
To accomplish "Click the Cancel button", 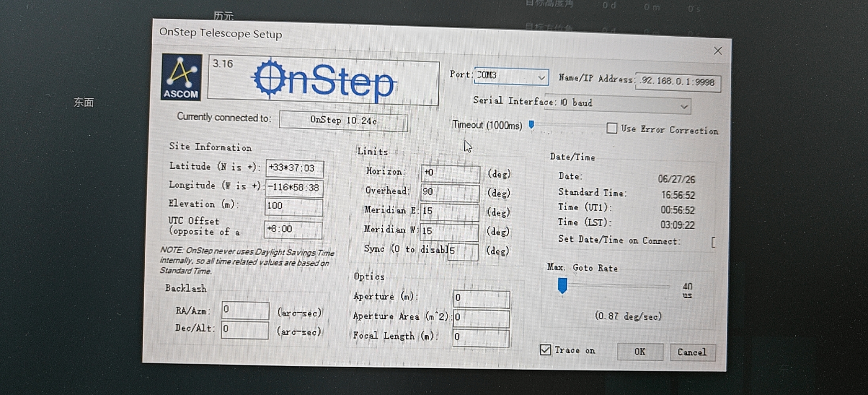I will point(692,352).
